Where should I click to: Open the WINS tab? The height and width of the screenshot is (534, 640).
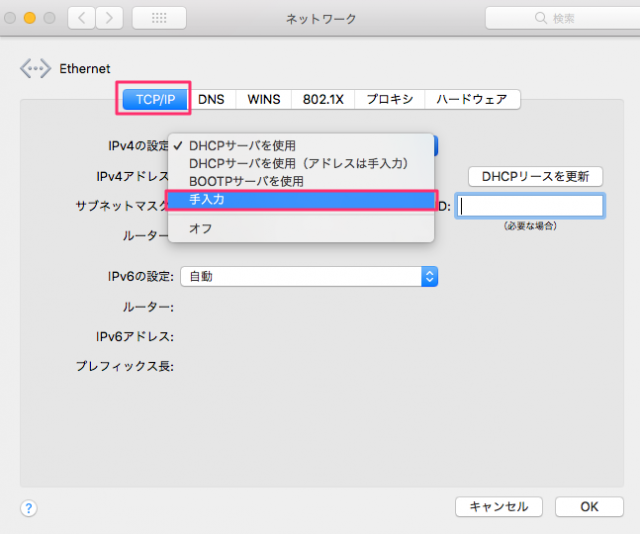[264, 99]
